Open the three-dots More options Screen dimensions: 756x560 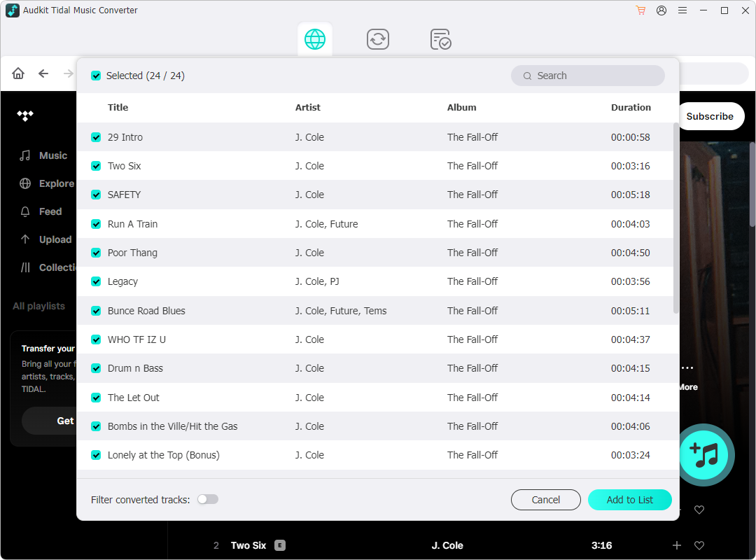pyautogui.click(x=687, y=368)
